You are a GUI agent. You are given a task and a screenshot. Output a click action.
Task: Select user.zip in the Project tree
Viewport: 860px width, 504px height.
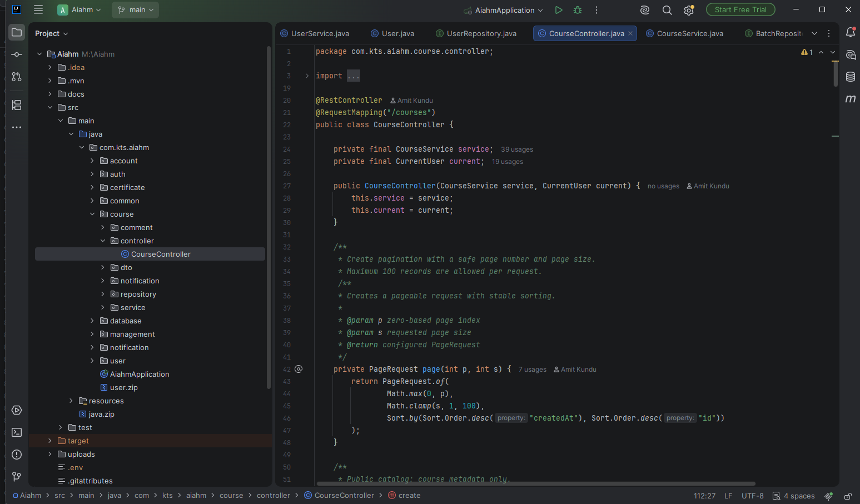tap(123, 387)
